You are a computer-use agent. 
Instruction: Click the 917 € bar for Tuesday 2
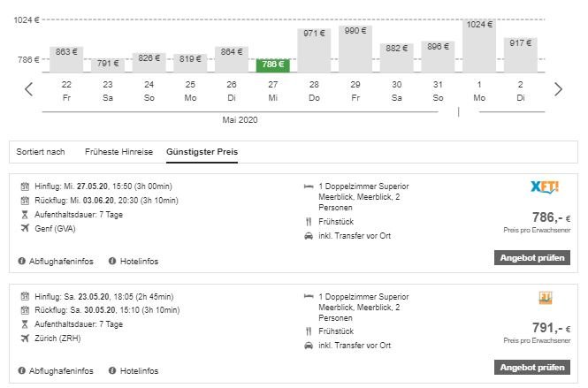[521, 55]
